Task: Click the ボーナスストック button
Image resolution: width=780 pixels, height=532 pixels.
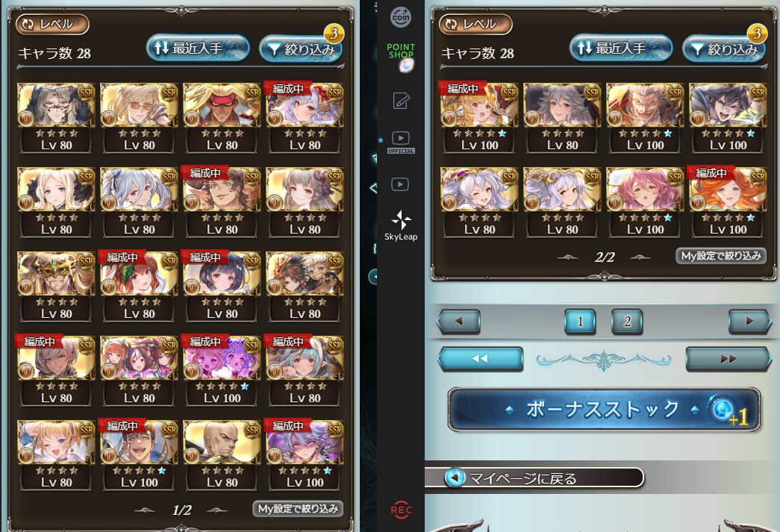Action: [x=604, y=409]
